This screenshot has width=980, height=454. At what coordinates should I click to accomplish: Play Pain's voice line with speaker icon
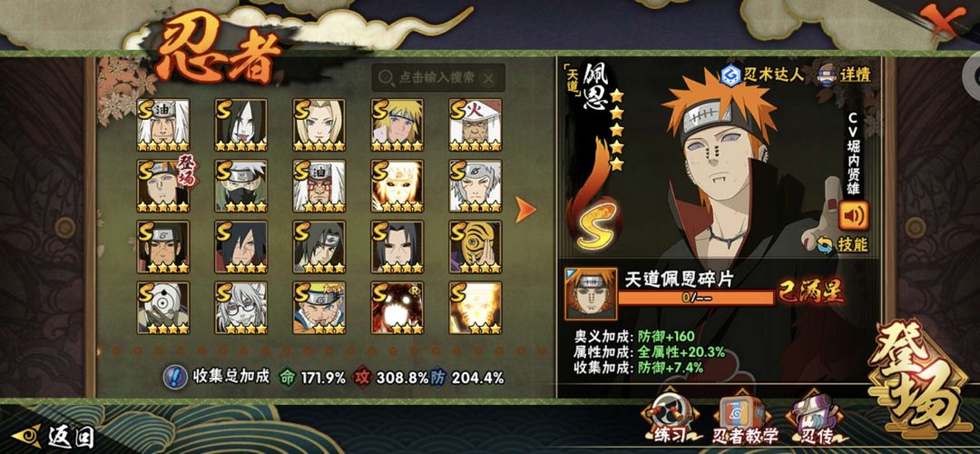854,216
